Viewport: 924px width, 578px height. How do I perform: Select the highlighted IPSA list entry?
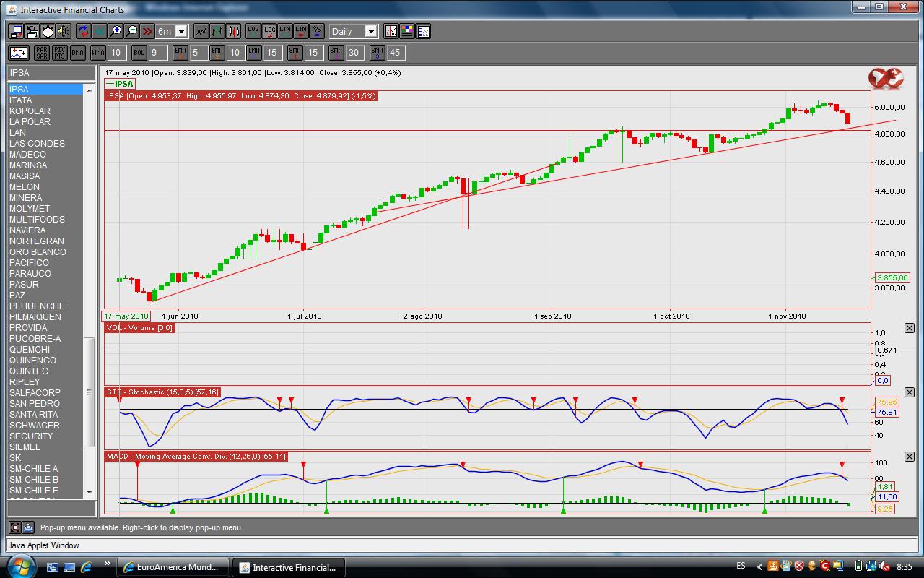(46, 90)
